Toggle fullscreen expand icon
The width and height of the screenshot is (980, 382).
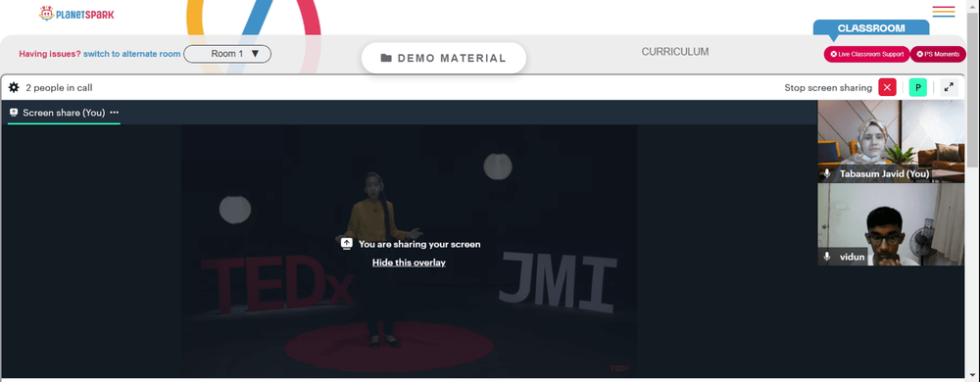click(x=949, y=87)
